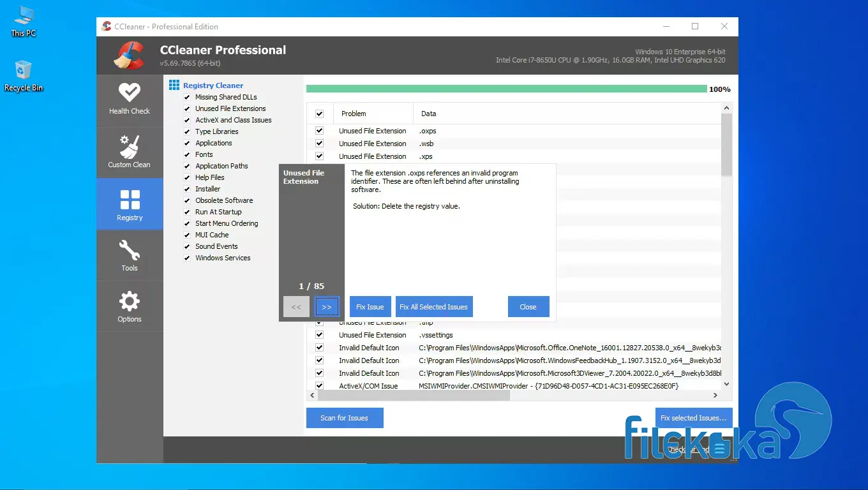Viewport: 868px width, 490px height.
Task: Uncheck Unused File Extensions option
Action: [x=187, y=108]
